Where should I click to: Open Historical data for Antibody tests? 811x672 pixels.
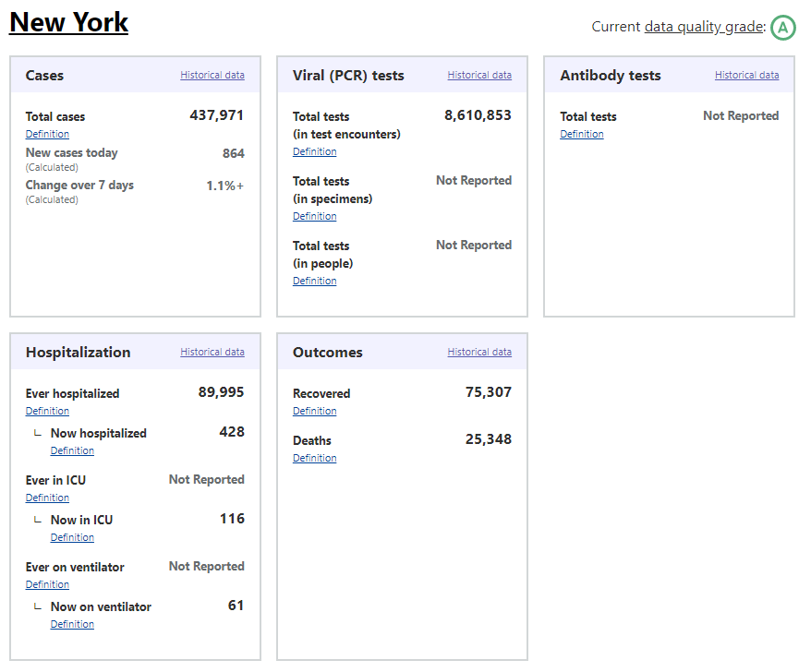point(747,75)
